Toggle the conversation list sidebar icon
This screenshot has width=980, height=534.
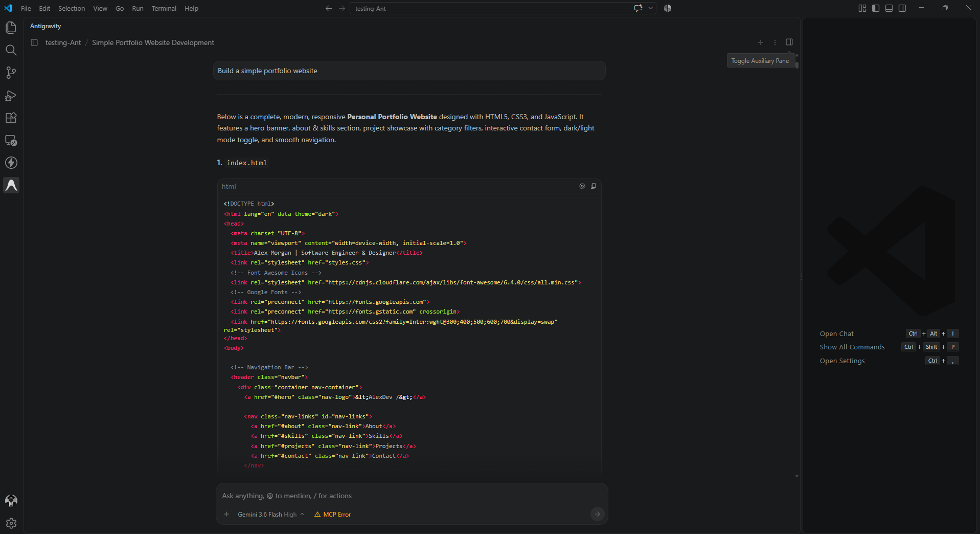pos(34,42)
